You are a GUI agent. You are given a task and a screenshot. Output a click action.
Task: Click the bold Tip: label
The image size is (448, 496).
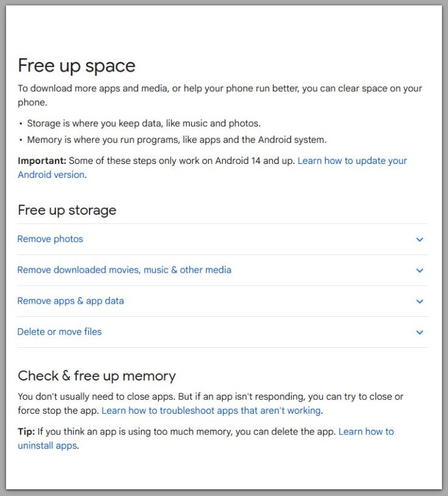(x=26, y=432)
